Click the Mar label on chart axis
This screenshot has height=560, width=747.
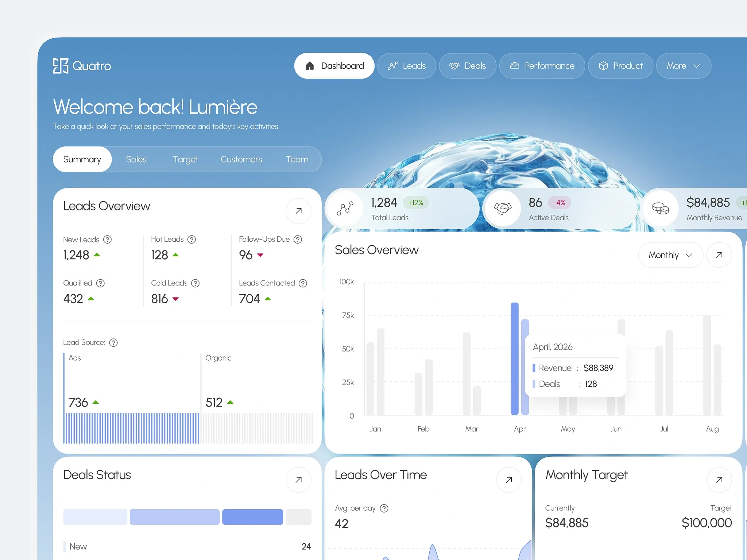tap(472, 429)
